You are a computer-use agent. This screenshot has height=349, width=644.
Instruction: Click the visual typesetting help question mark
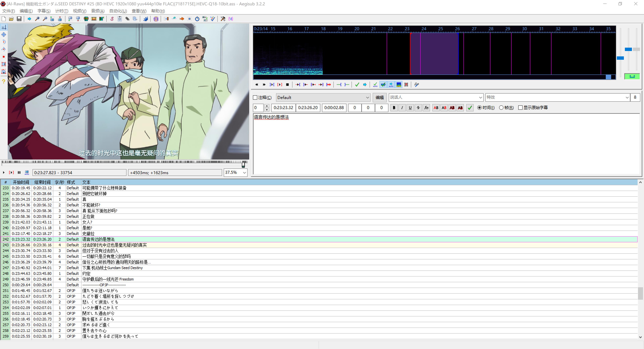tap(4, 82)
